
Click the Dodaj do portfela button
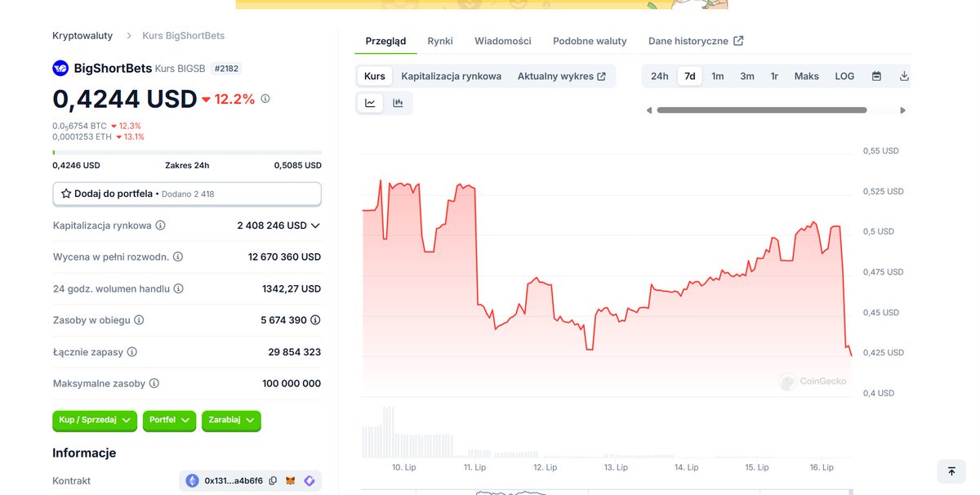187,194
